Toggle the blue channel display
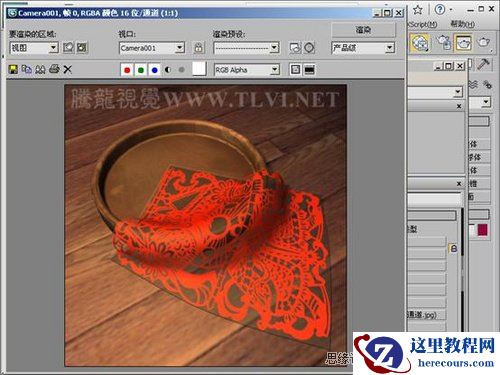The width and height of the screenshot is (500, 375). pyautogui.click(x=154, y=70)
